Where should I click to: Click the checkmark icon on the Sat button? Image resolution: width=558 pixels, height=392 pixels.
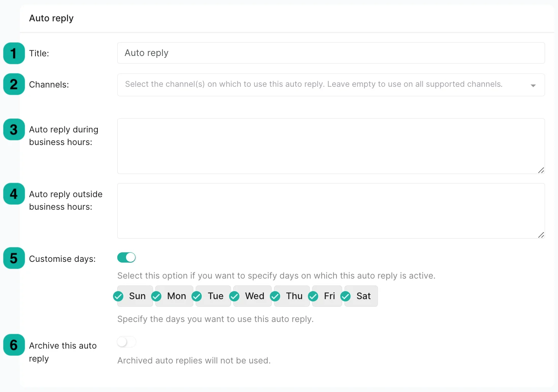click(346, 296)
